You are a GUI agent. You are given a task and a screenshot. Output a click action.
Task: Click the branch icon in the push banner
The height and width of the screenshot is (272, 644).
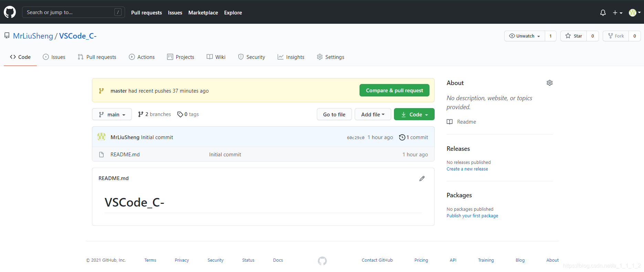point(101,91)
